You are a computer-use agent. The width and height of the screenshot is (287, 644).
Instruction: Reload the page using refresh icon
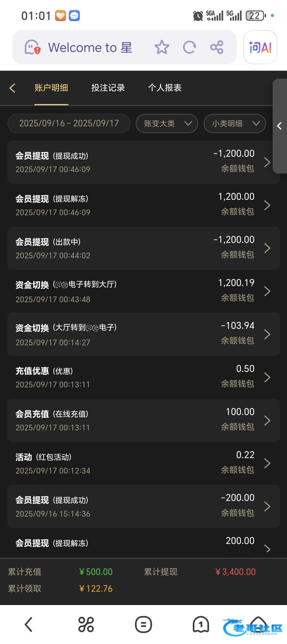click(189, 47)
